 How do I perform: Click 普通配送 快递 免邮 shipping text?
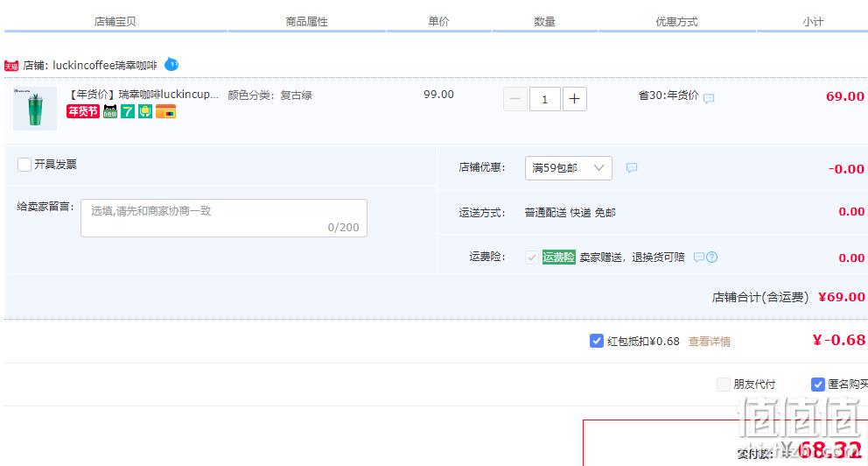click(x=570, y=213)
